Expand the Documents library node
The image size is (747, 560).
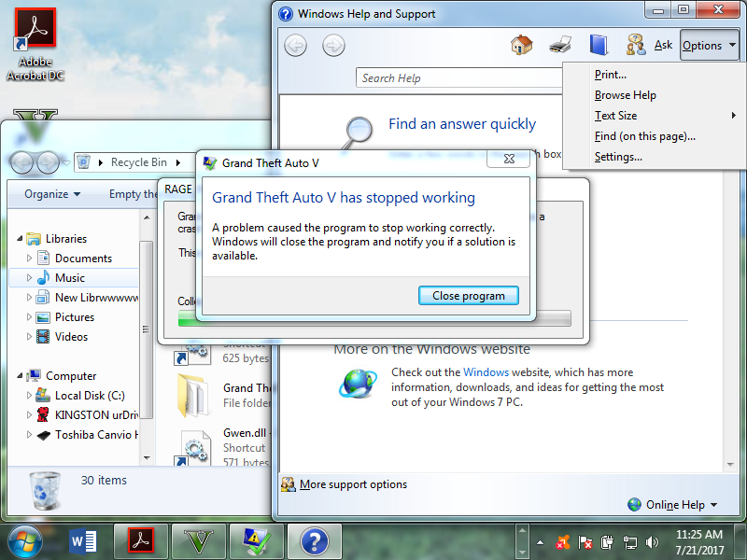pos(29,259)
